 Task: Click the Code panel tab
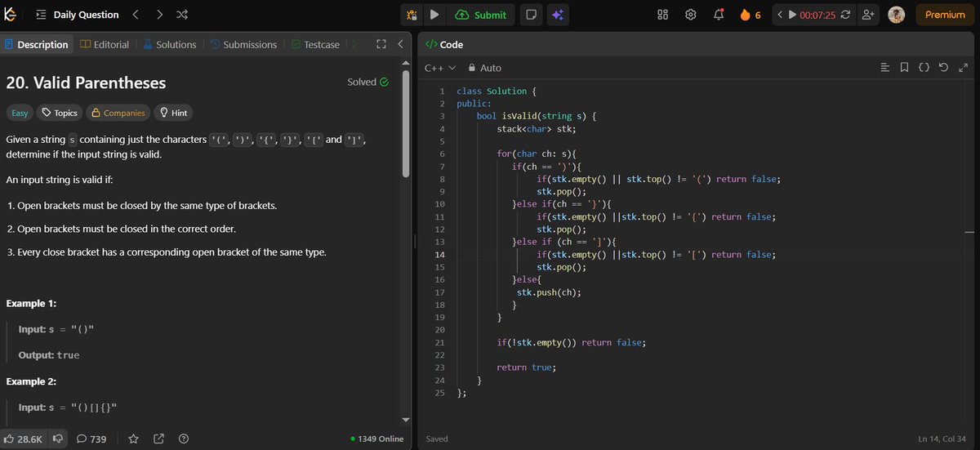pos(445,45)
